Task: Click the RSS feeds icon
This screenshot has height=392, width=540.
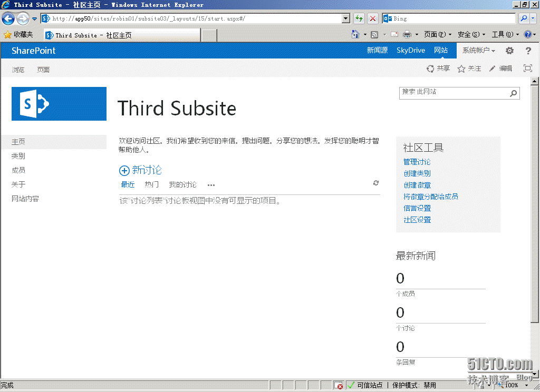Action: 374,34
